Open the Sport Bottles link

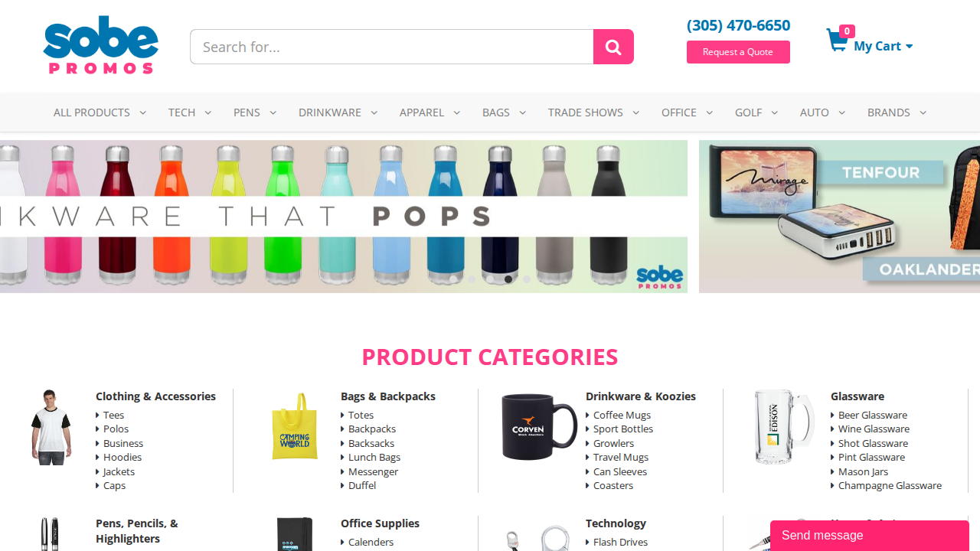(622, 429)
